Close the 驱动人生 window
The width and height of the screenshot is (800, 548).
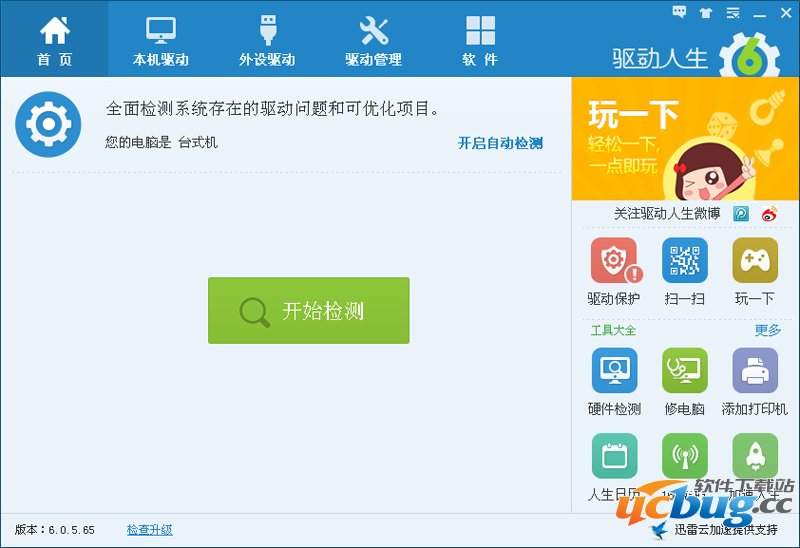786,13
